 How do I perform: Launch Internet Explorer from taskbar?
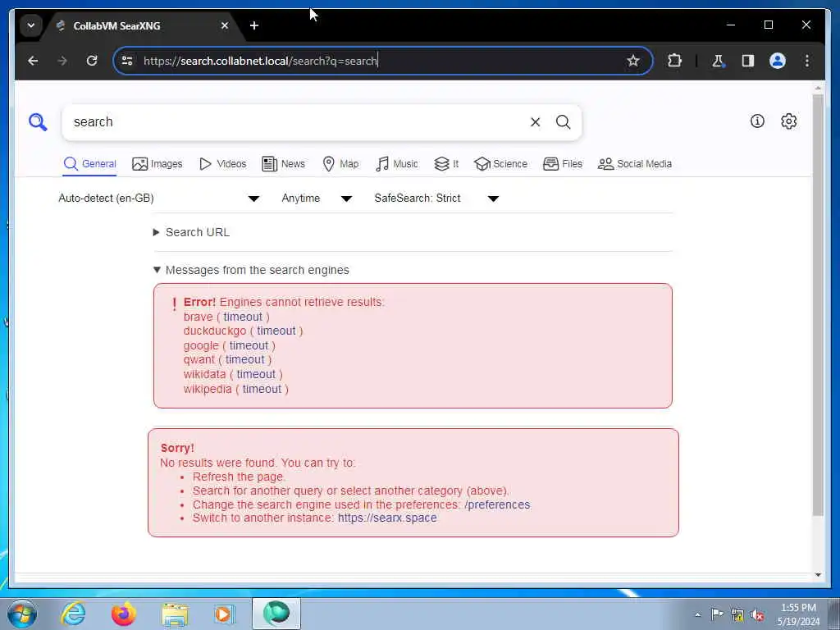tap(73, 614)
